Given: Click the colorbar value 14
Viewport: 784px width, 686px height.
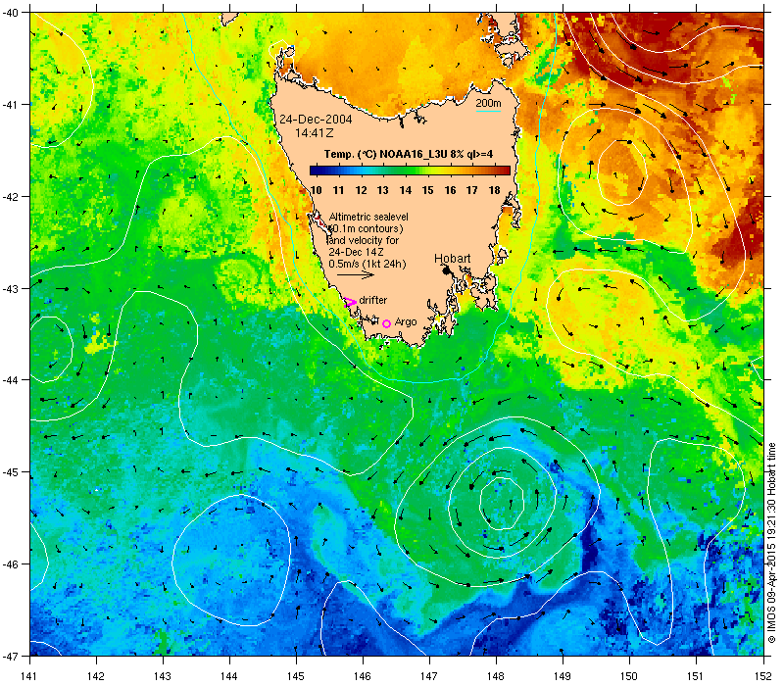Looking at the screenshot, I should click(x=406, y=190).
